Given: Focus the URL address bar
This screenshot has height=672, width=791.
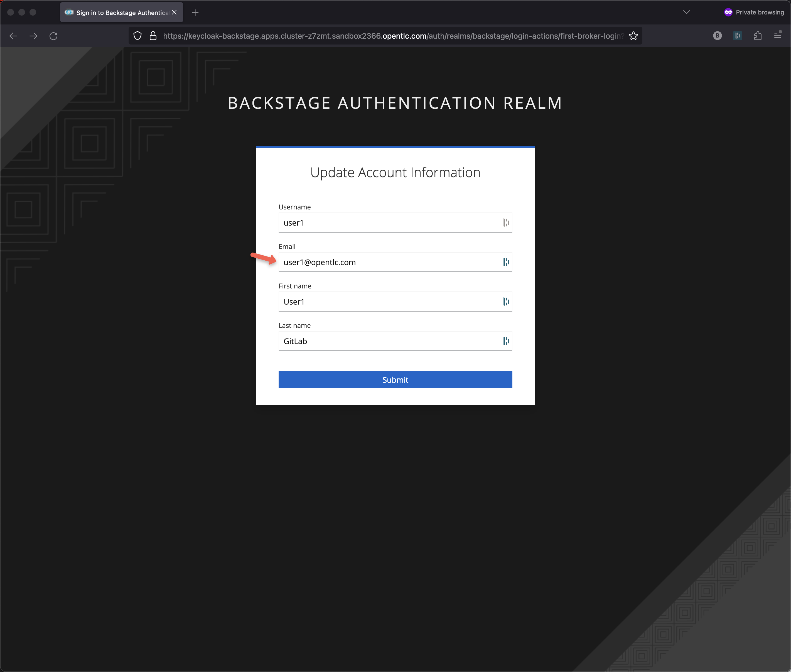Looking at the screenshot, I should 393,36.
